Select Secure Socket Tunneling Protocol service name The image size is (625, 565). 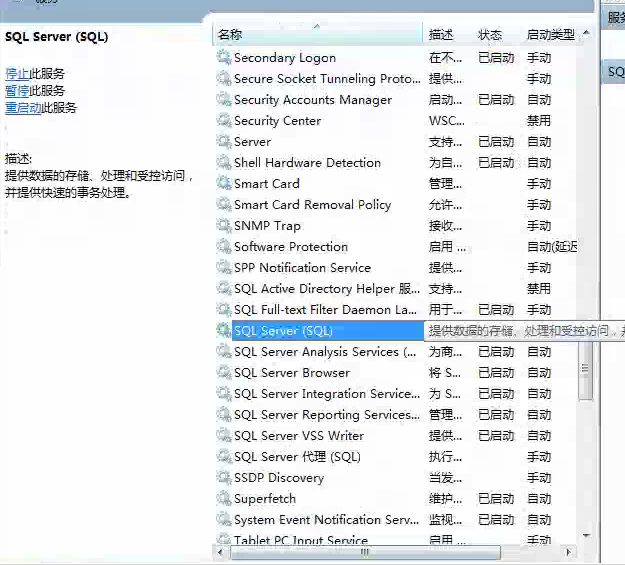[327, 79]
